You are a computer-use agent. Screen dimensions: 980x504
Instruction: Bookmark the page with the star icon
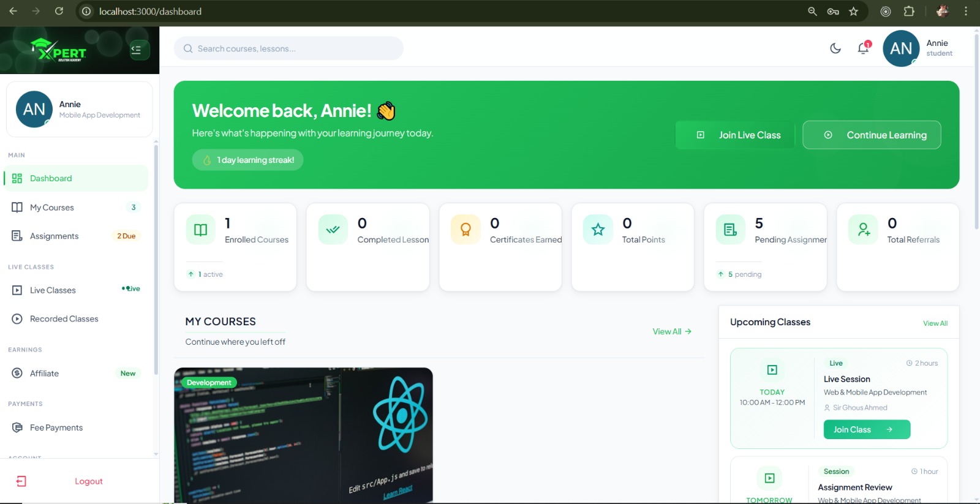pos(853,11)
